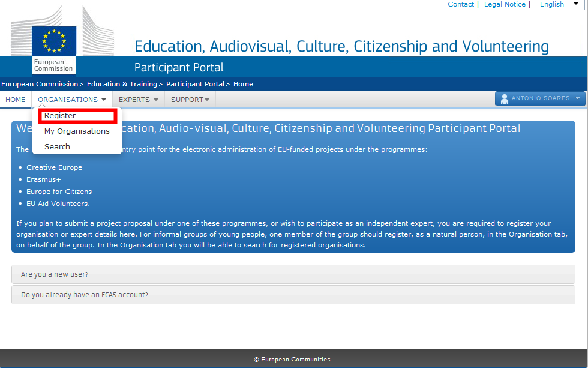Click the 'Creative Europe' list item
588x368 pixels.
click(55, 167)
